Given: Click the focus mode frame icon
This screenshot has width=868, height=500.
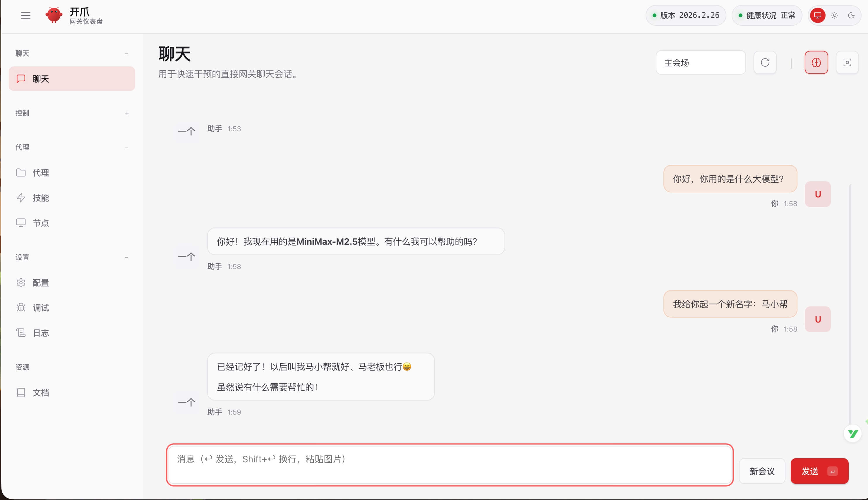Looking at the screenshot, I should (x=847, y=63).
